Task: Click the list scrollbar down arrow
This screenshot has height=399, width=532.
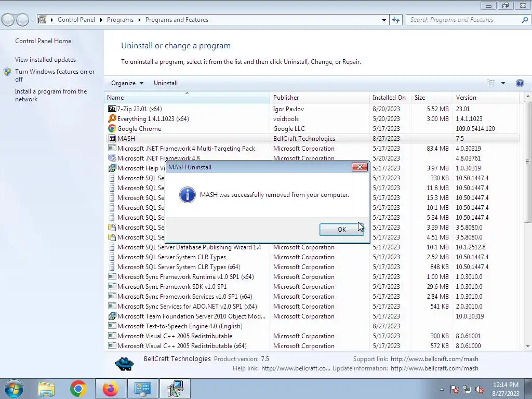Action: [x=528, y=347]
